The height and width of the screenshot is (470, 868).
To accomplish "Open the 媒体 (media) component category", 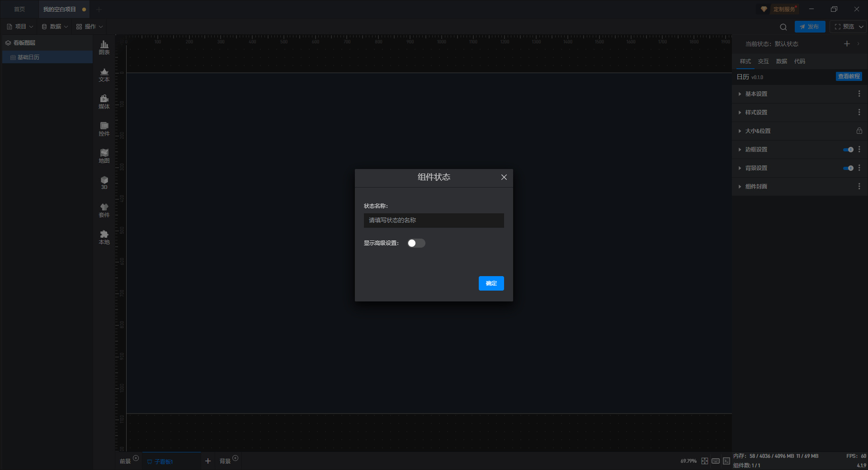I will 104,102.
